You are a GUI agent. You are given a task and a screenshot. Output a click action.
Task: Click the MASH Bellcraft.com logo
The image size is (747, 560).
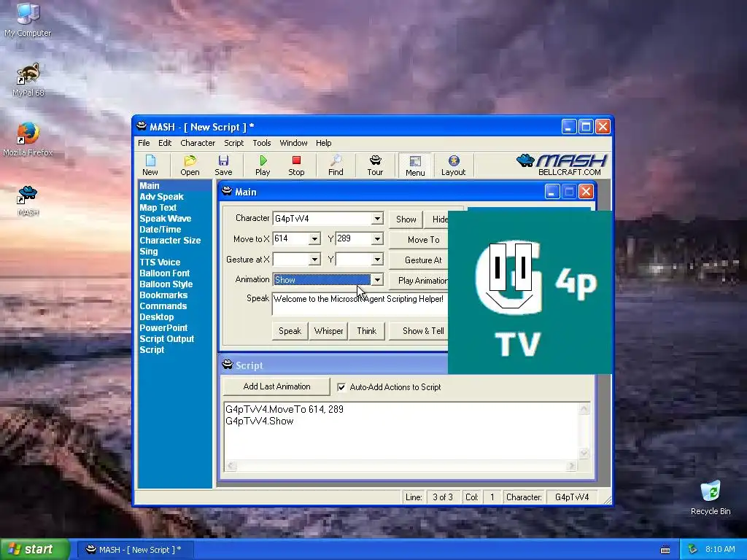tap(562, 165)
